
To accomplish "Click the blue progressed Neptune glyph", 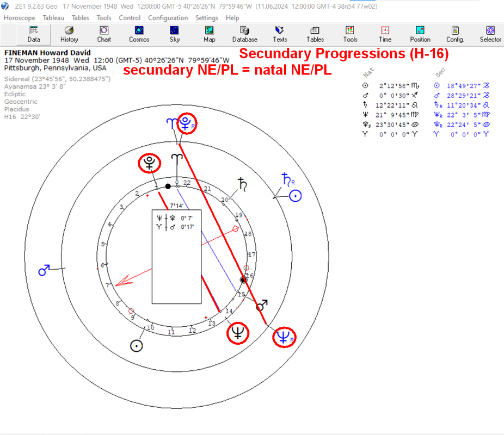I will point(285,338).
